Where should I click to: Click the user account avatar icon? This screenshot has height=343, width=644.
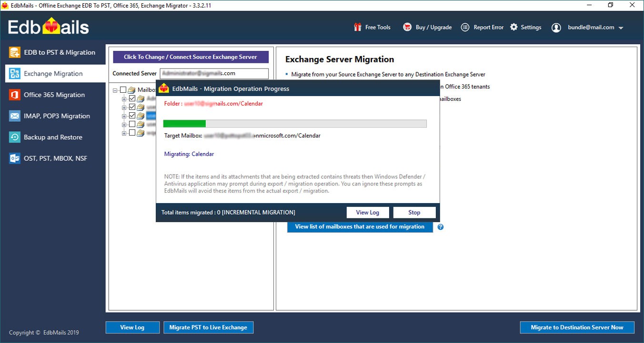pyautogui.click(x=556, y=28)
